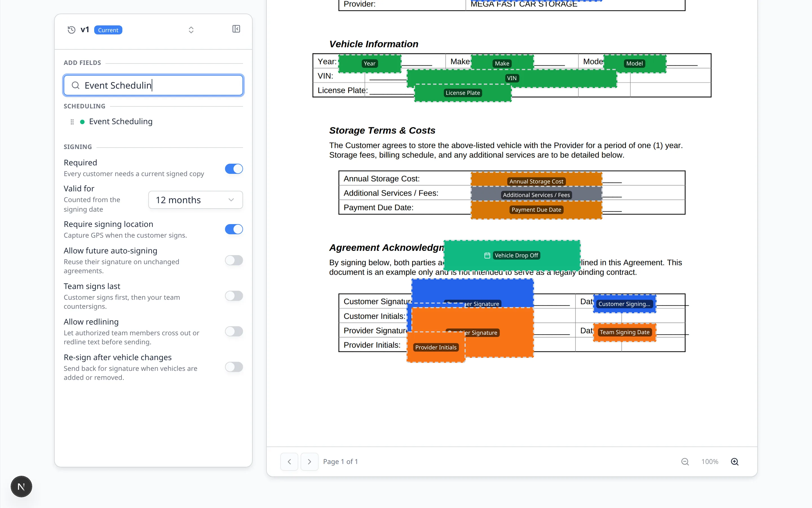This screenshot has height=508, width=812.
Task: Select the Provider Initials field
Action: point(436,347)
